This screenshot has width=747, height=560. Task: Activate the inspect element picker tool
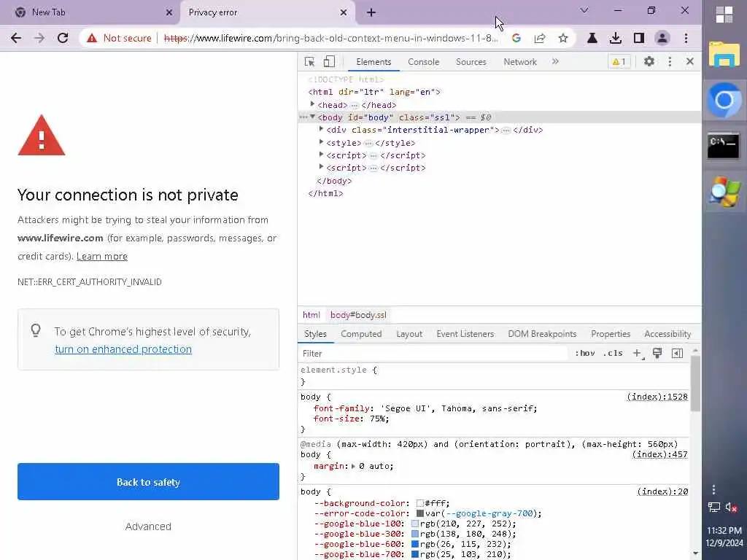click(309, 61)
